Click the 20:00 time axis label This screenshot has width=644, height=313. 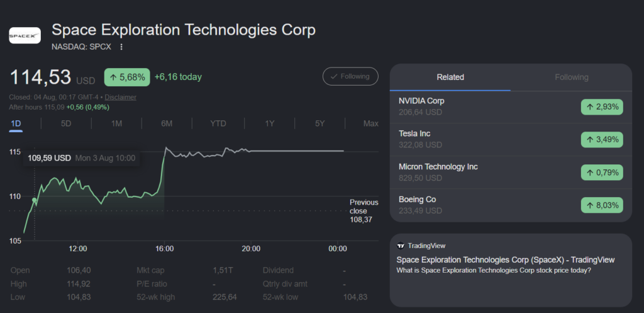pyautogui.click(x=251, y=249)
